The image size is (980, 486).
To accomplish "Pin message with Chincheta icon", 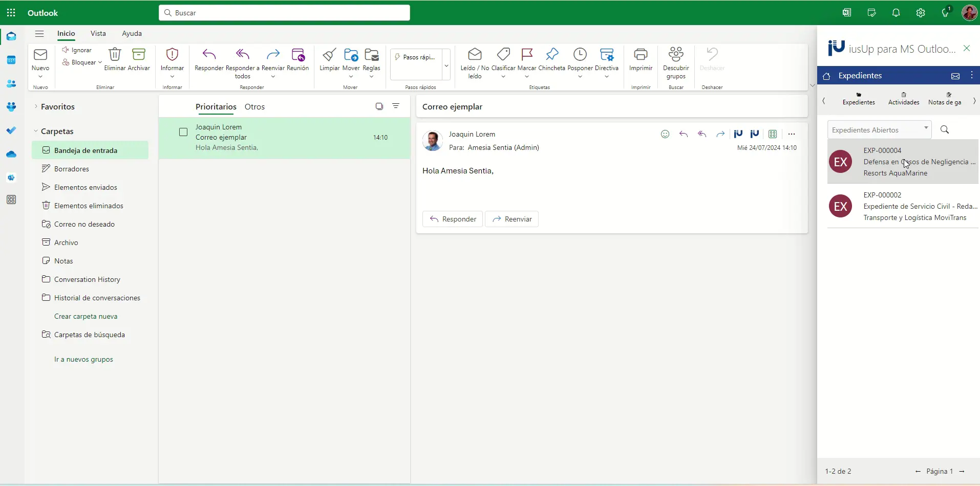I will pyautogui.click(x=552, y=55).
